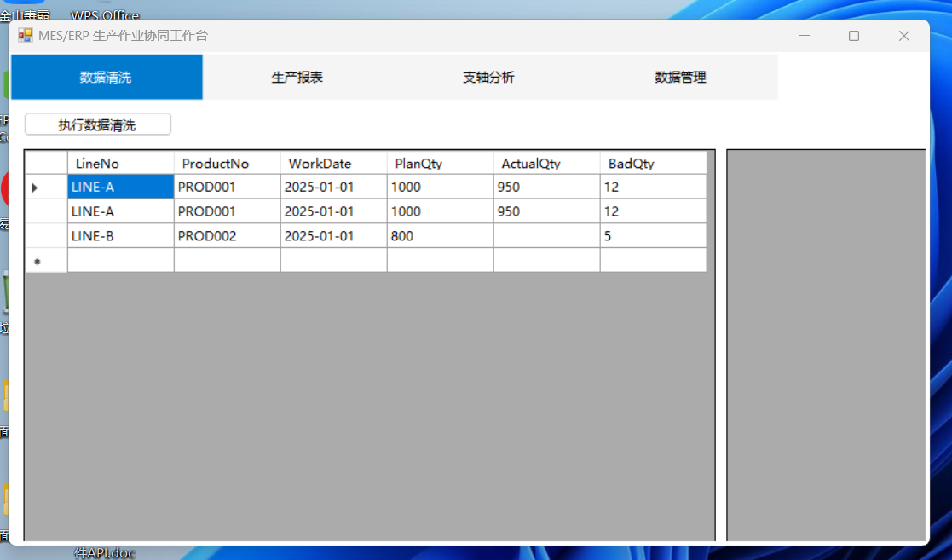The width and height of the screenshot is (952, 560).
Task: Select ActualQty 950 in the first row
Action: click(547, 187)
